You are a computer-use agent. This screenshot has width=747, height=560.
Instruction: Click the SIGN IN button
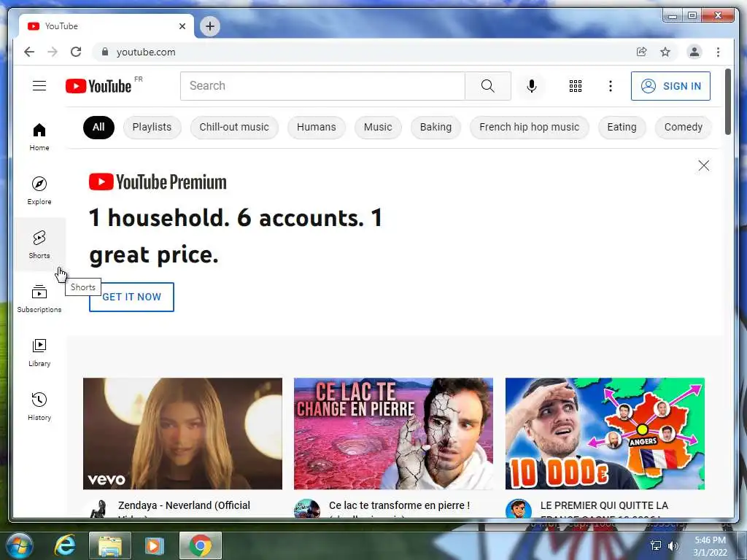tap(670, 86)
